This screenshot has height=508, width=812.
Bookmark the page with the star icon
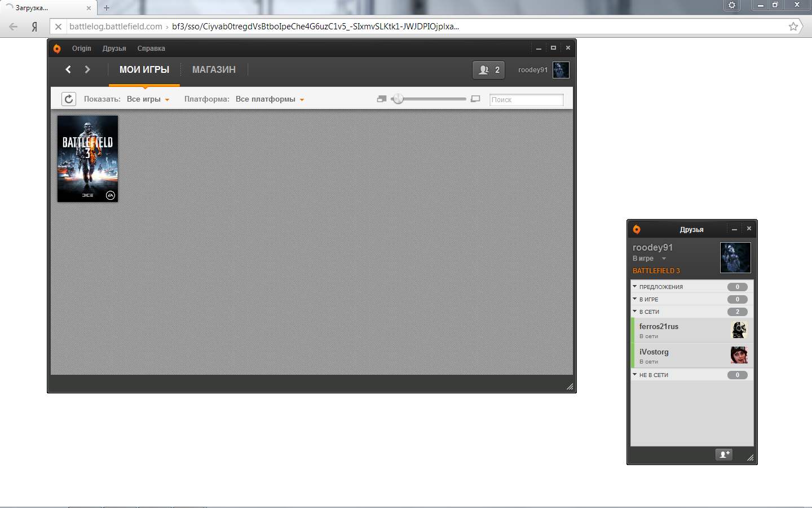point(793,27)
